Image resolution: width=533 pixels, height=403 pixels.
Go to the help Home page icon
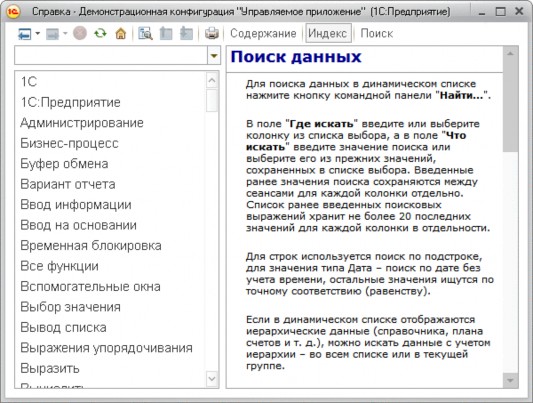click(121, 33)
